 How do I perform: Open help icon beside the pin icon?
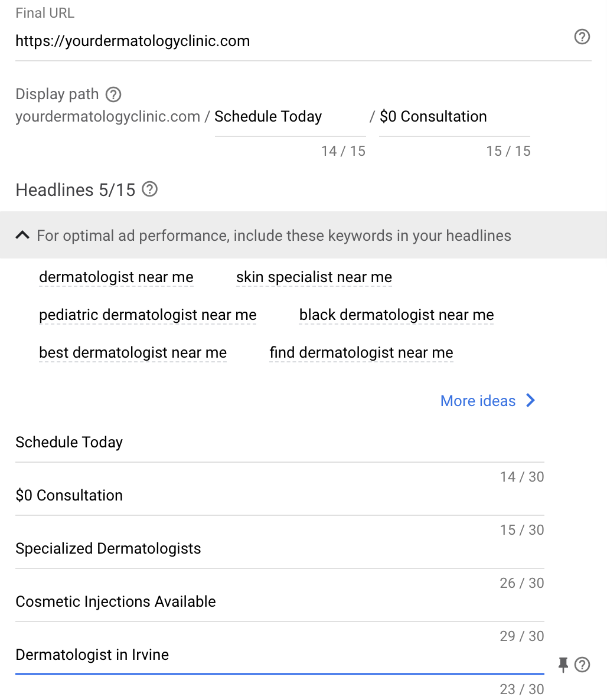(x=582, y=665)
